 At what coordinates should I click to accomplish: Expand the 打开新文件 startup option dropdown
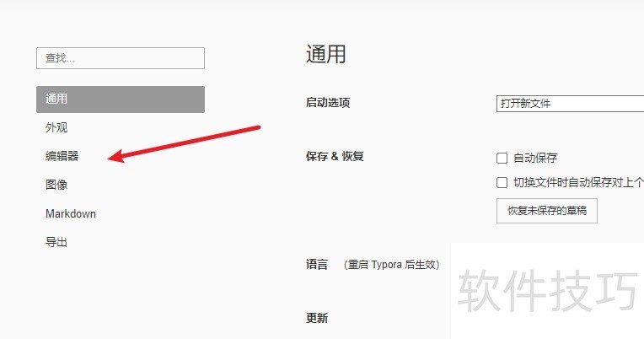(570, 104)
